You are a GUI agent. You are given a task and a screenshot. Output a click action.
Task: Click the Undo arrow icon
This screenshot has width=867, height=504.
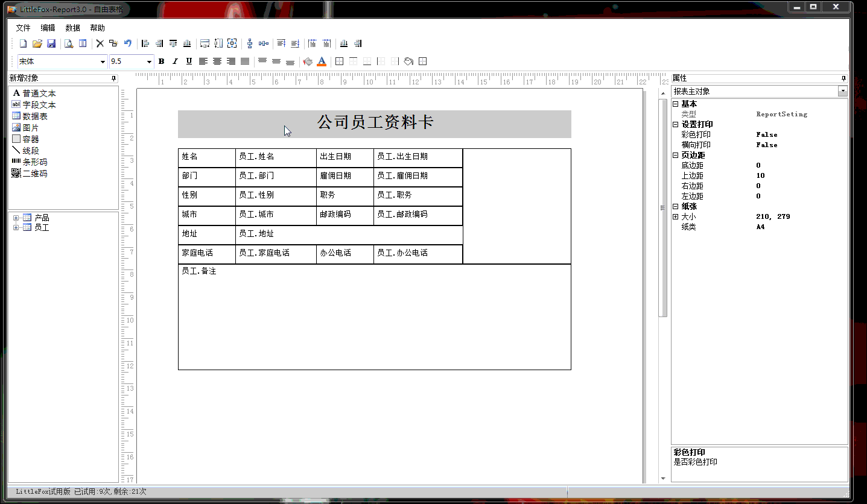128,43
